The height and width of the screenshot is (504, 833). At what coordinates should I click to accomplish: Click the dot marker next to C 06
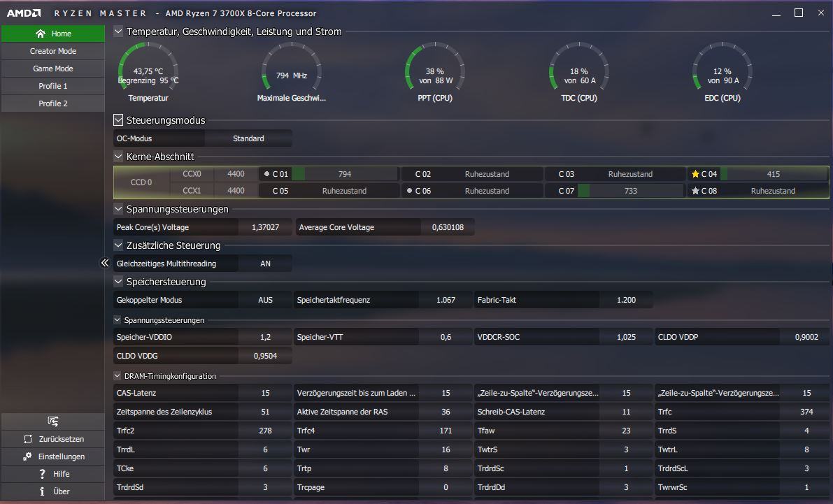coord(410,190)
